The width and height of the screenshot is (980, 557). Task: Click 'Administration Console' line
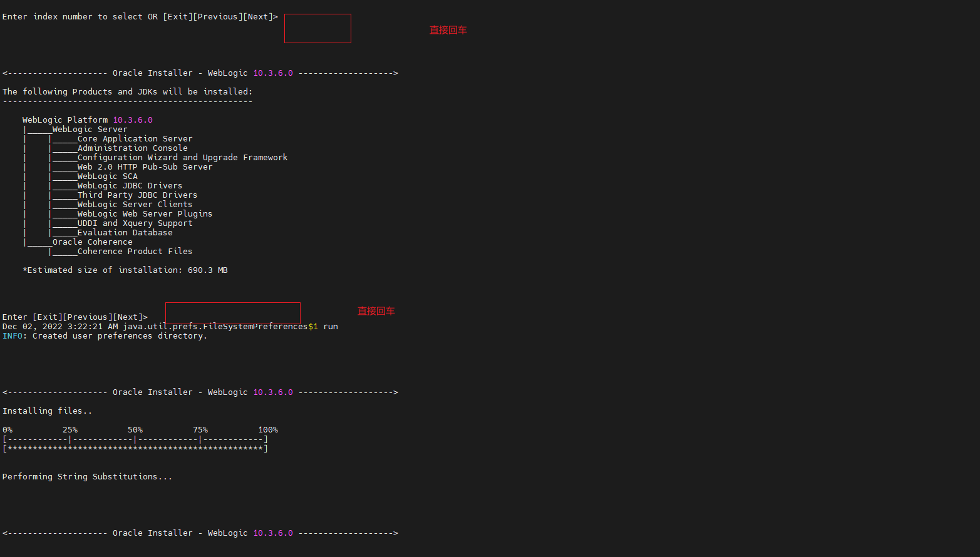tap(132, 148)
